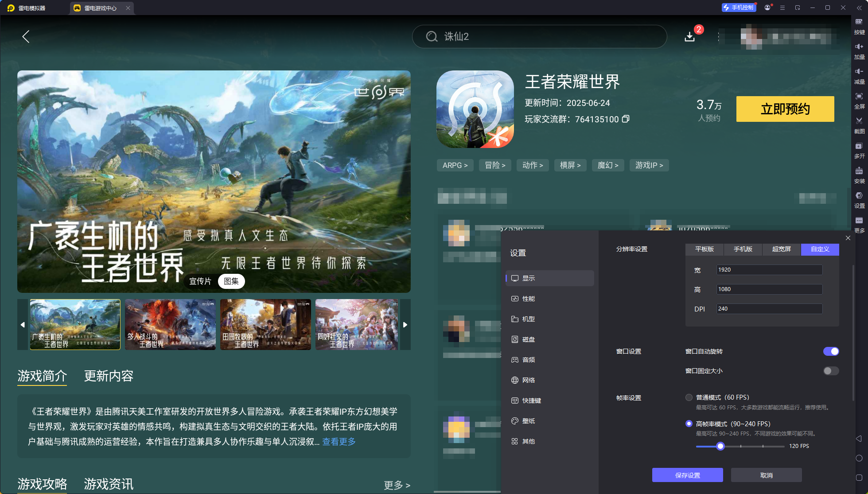
Task: Switch to 更新内容 tab
Action: [109, 376]
